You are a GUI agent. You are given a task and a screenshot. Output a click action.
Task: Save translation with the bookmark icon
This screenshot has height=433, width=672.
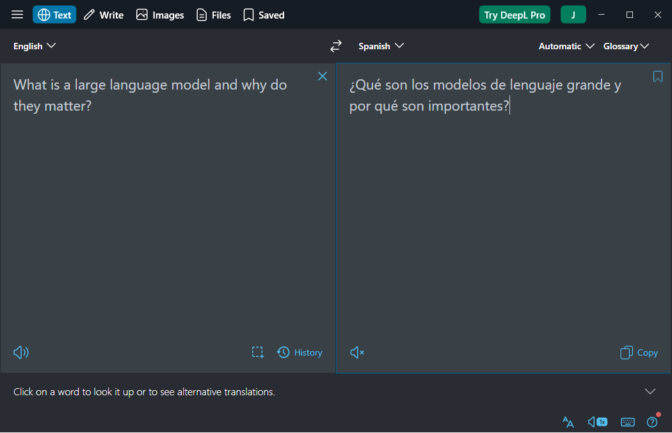tap(657, 76)
